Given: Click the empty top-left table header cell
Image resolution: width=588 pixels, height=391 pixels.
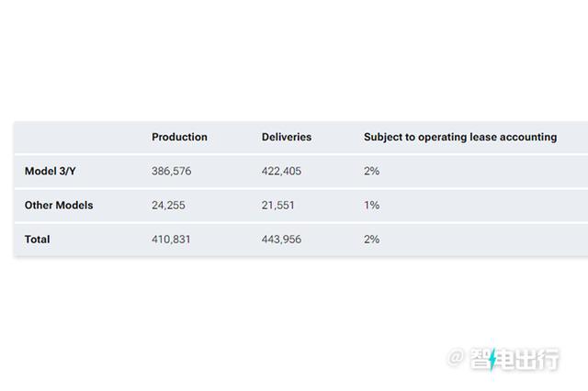Looking at the screenshot, I should [x=78, y=137].
